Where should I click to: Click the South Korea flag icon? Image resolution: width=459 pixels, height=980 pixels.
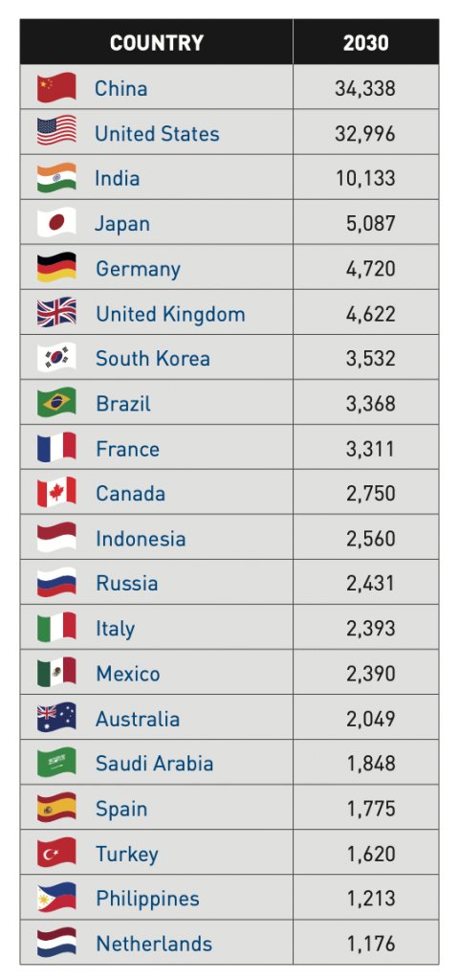pos(56,358)
